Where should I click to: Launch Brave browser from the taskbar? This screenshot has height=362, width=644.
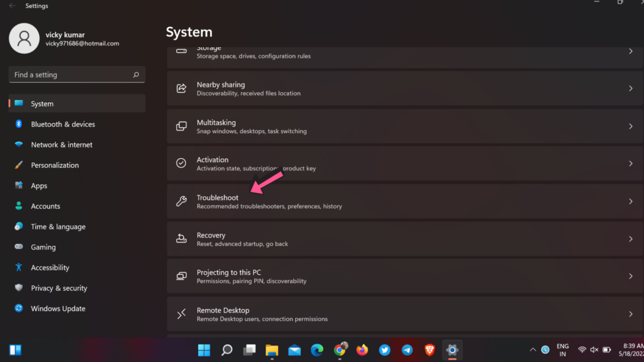pos(430,349)
